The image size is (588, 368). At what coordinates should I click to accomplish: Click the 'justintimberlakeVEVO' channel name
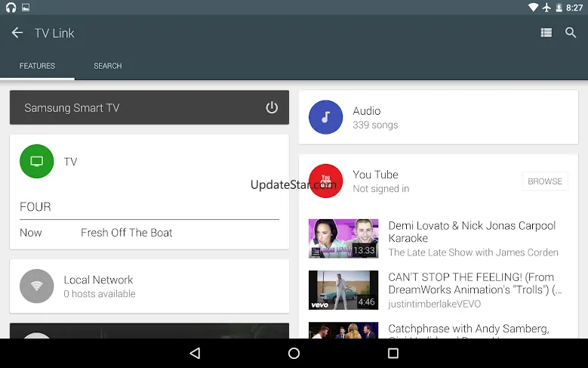(x=434, y=304)
